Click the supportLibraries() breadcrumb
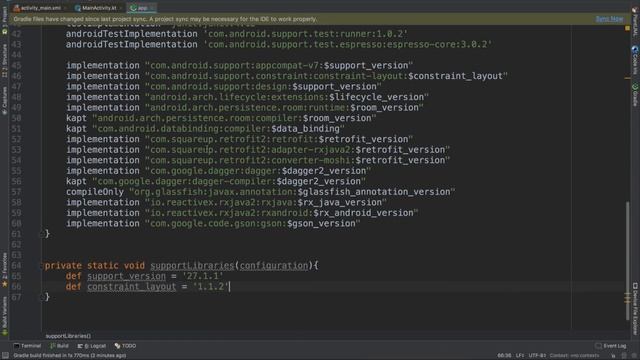This screenshot has height=360, width=640. pyautogui.click(x=68, y=336)
